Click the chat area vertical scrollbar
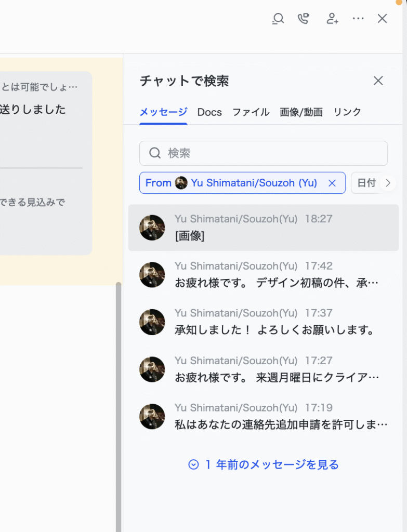The width and height of the screenshot is (407, 532). (118, 407)
